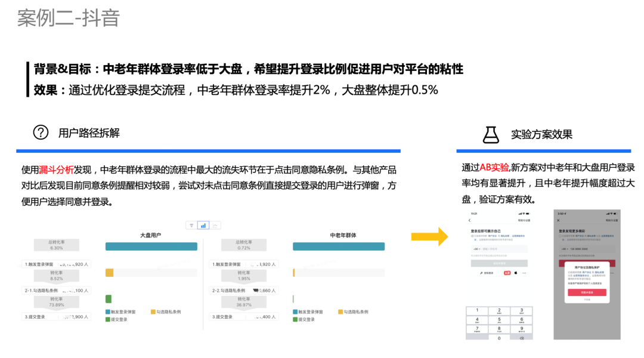Select the line chart view icon
The height and width of the screenshot is (358, 644).
click(215, 225)
